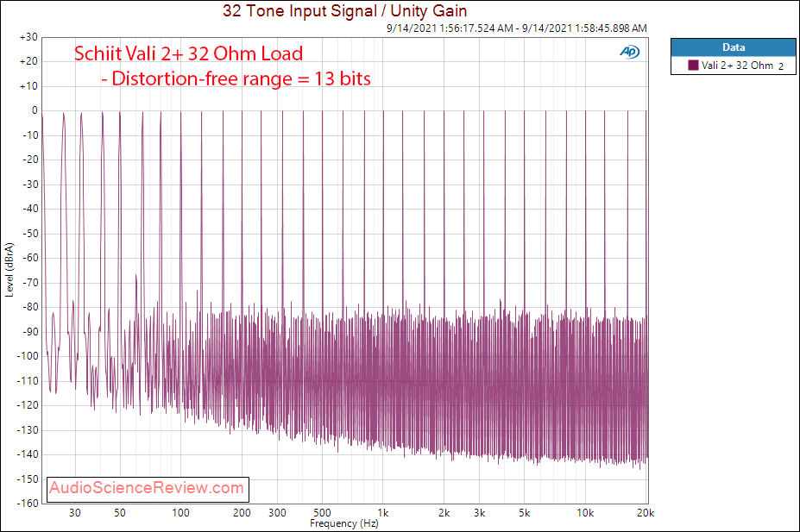Click the '-80' level tick label
Viewport: 800px width, 532px height.
tap(30, 307)
